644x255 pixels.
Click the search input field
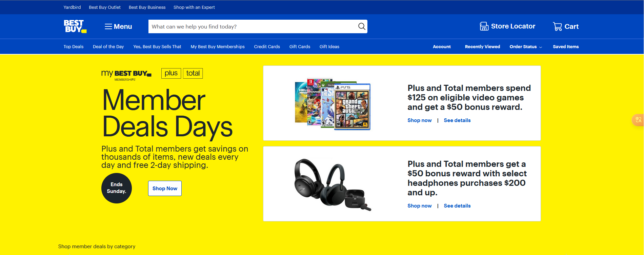pos(253,26)
